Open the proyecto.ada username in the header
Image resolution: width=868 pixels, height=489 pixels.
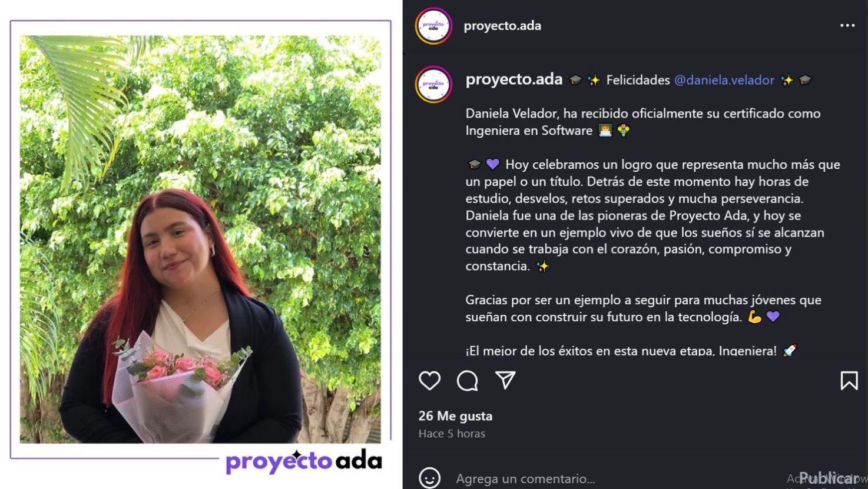[x=502, y=26]
